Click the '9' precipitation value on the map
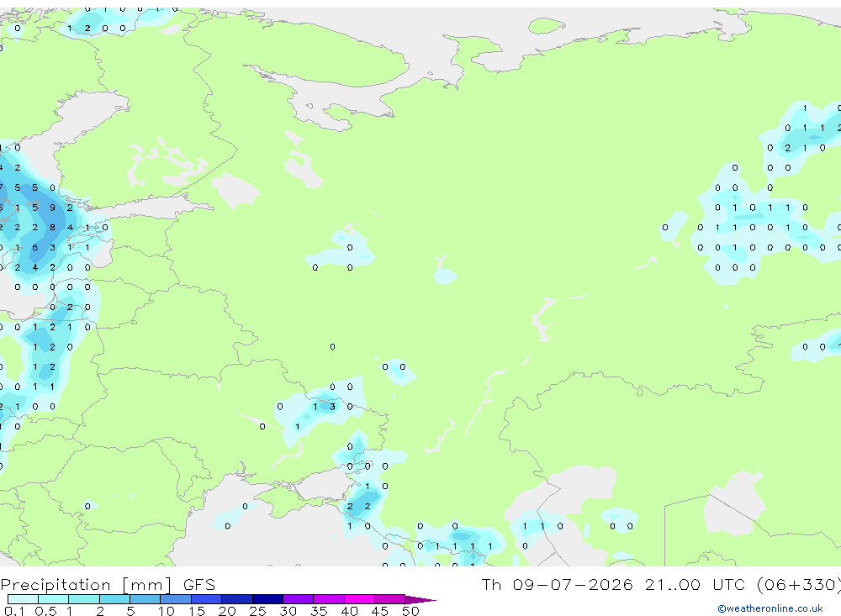The width and height of the screenshot is (841, 616). pos(52,208)
